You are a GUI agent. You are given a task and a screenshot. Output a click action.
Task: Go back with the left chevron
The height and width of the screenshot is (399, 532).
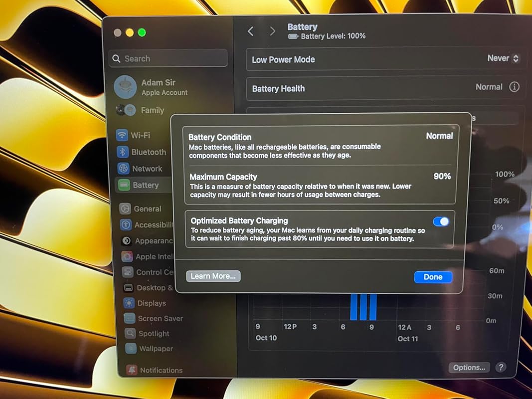click(x=251, y=31)
